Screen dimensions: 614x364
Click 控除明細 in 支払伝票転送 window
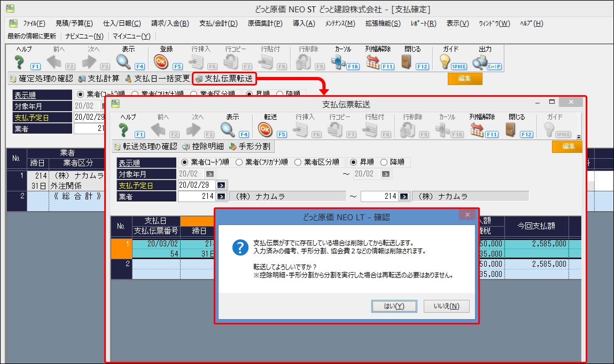[203, 146]
